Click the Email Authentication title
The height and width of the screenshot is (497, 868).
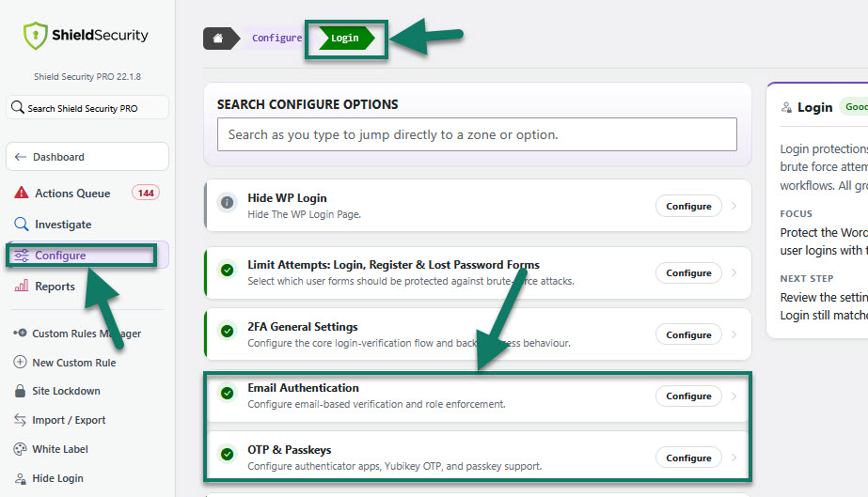pos(304,387)
